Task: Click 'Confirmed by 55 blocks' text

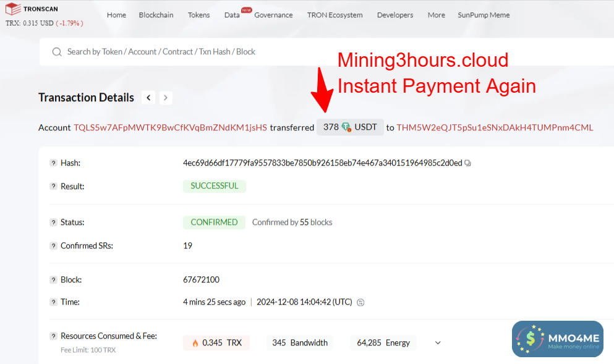Action: click(292, 222)
